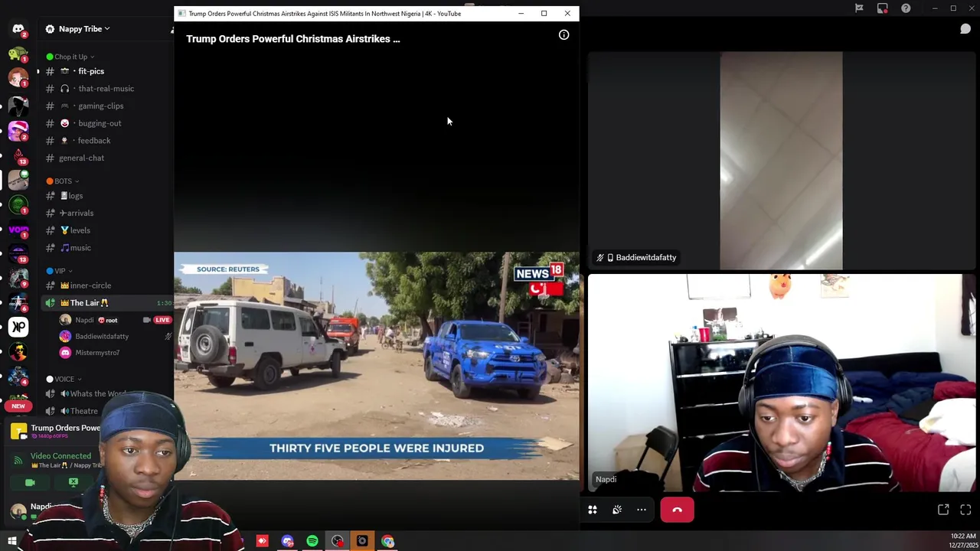980x551 pixels.
Task: Open Discord inbox flag icon in title bar
Action: (859, 8)
